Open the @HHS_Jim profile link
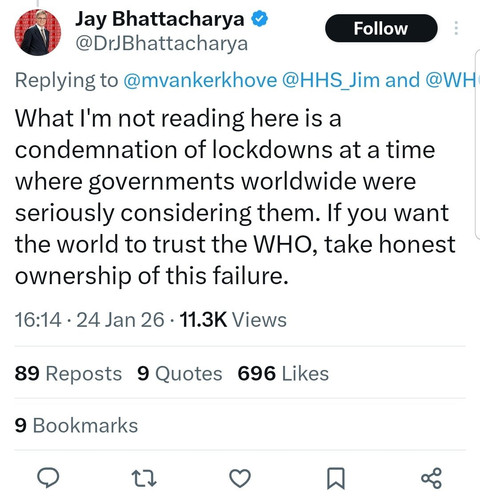 point(330,80)
